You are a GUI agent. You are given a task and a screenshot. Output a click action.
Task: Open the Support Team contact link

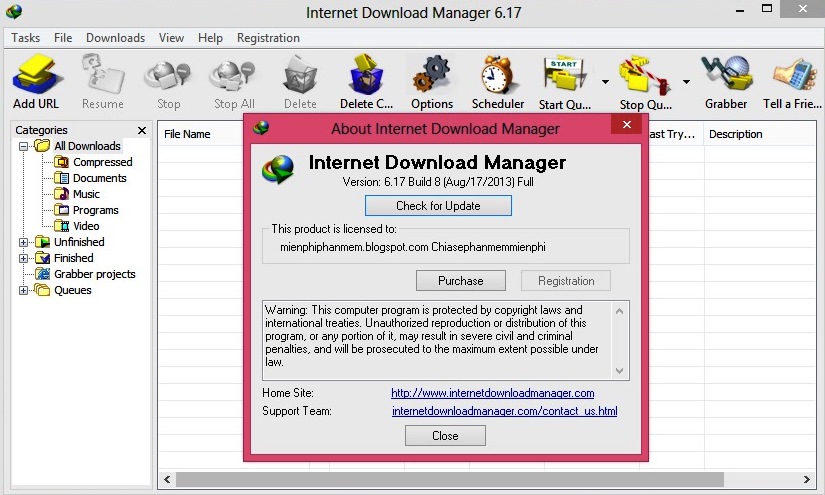coord(505,411)
